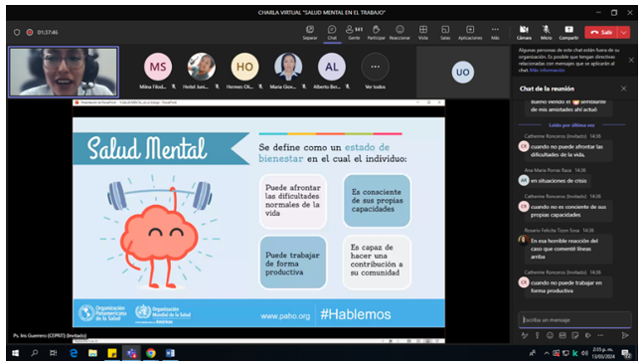Click message about 'propias capacidades'
Viewport: 644px width, 363px height.
point(568,211)
